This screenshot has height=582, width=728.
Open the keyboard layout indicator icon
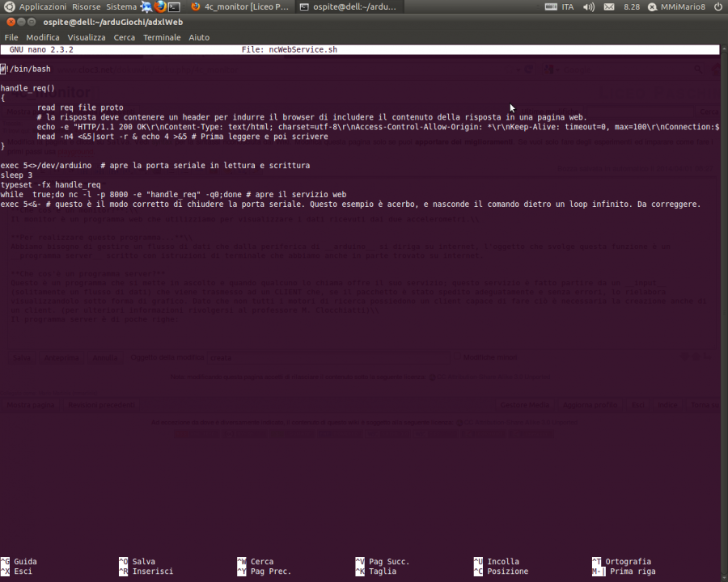coord(551,6)
